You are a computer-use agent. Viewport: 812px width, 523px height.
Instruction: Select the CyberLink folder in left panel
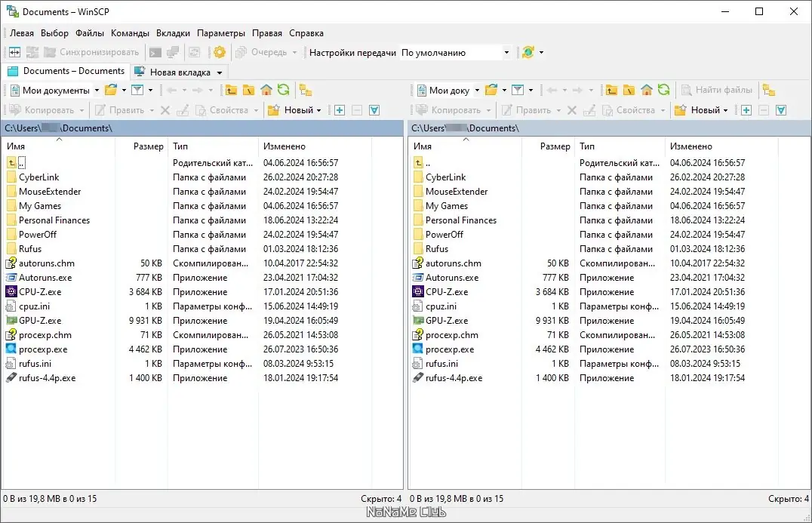click(38, 177)
